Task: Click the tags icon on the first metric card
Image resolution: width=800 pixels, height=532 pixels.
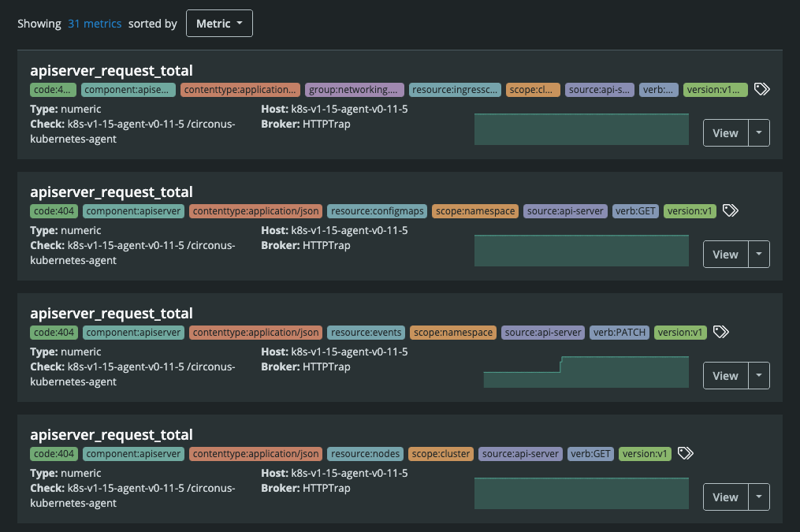Action: click(761, 89)
